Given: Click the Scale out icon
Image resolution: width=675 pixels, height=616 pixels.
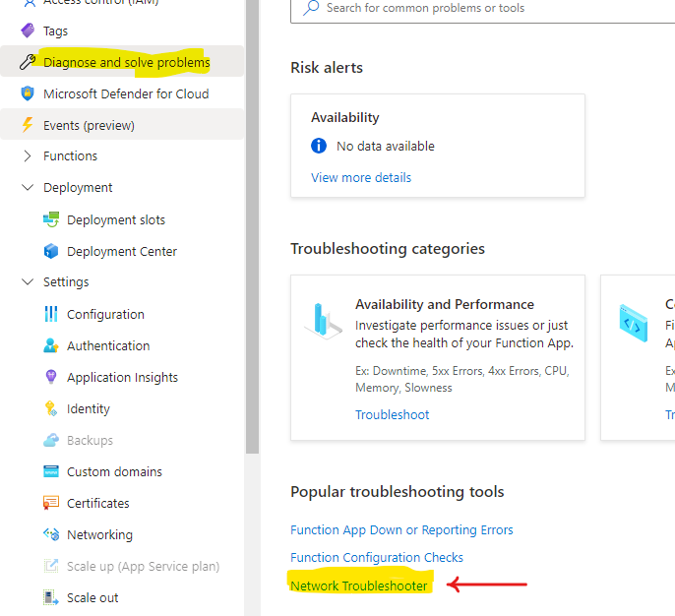Looking at the screenshot, I should pyautogui.click(x=51, y=597).
